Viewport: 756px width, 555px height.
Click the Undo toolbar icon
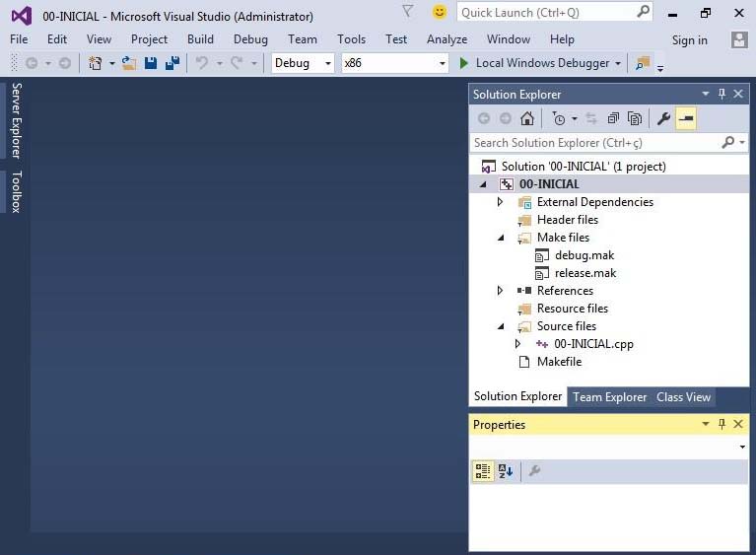(202, 63)
